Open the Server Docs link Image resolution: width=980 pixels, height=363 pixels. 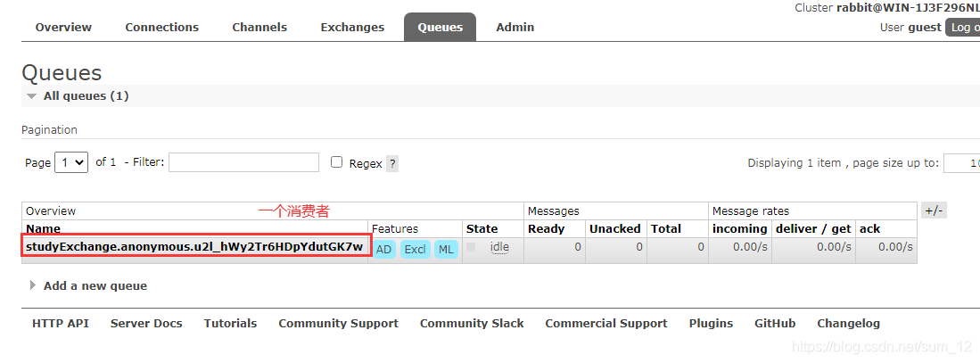click(x=146, y=324)
